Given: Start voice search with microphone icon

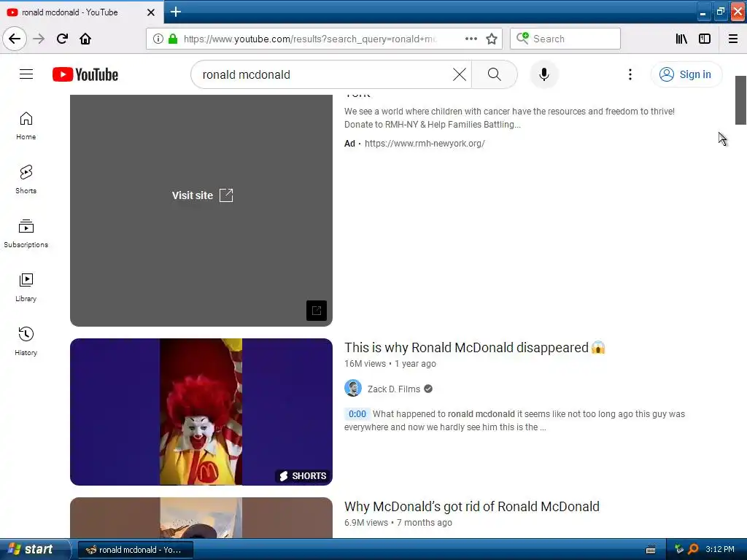Looking at the screenshot, I should [x=544, y=74].
